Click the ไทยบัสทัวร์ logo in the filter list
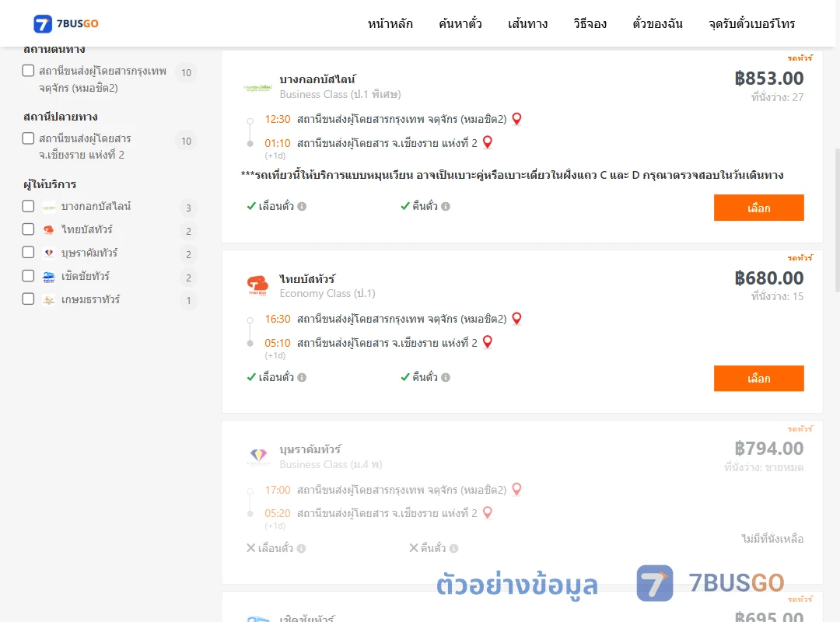Viewport: 840px width, 622px height. pyautogui.click(x=49, y=230)
